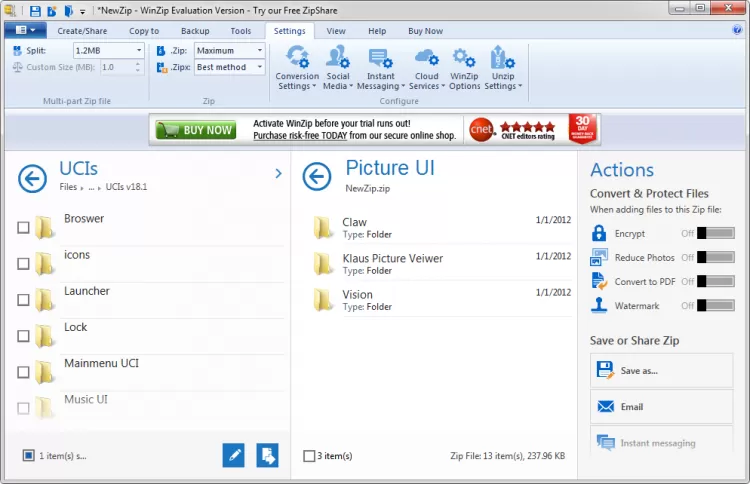Viewport: 750px width, 484px height.
Task: Check the 3 item(s) select-all checkbox
Action: [309, 456]
